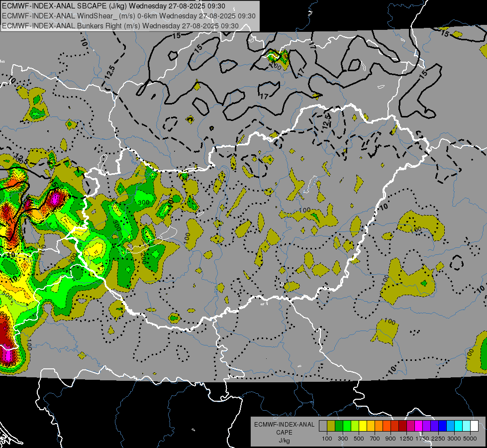The width and height of the screenshot is (487, 448).
Task: Select the olive legend color swatch
Action: [x=331, y=426]
